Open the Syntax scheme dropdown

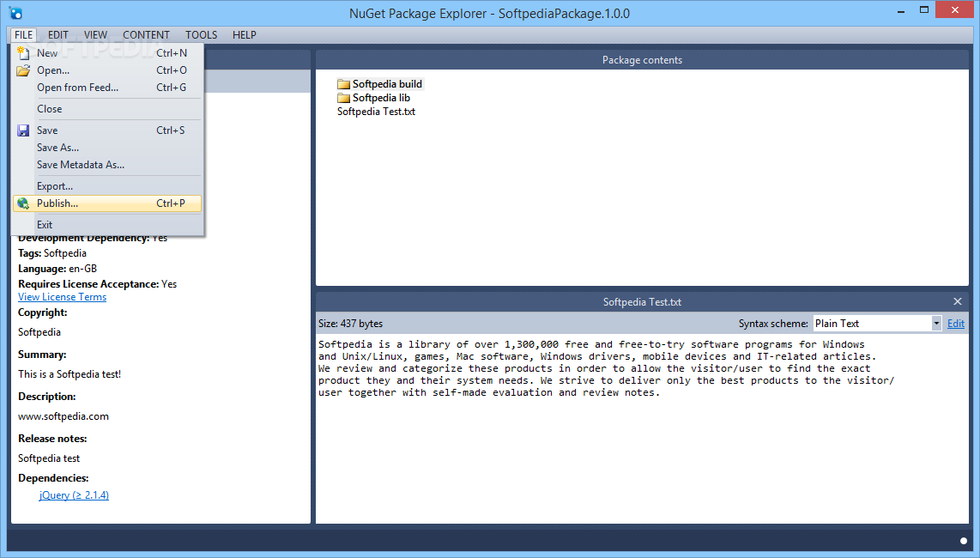877,324
